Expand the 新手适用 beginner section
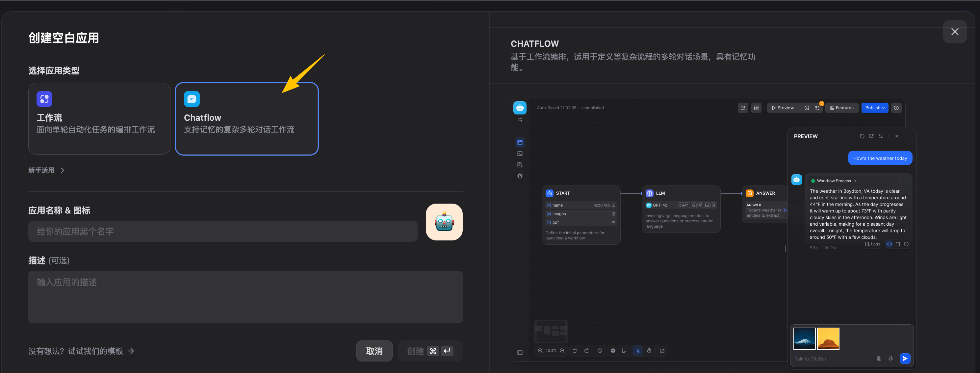980x373 pixels. (46, 170)
